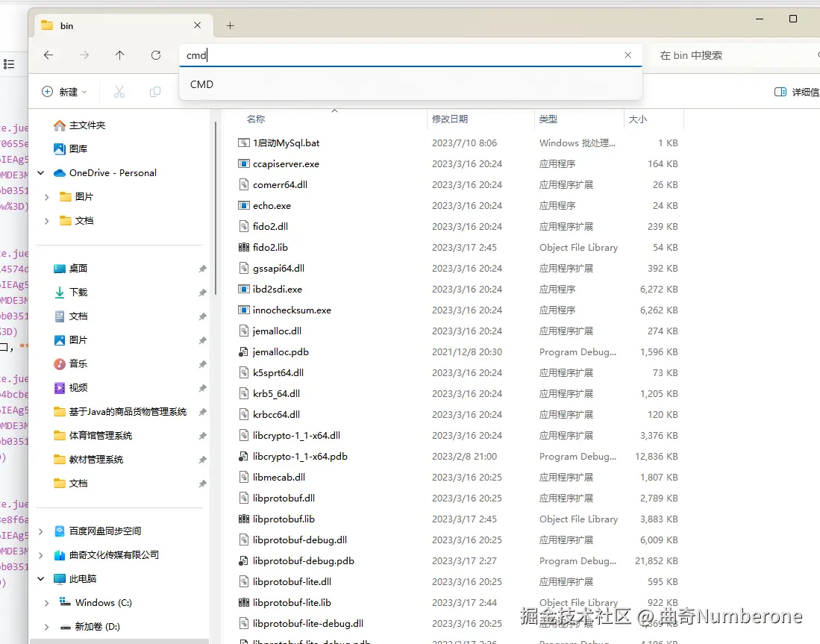This screenshot has height=644, width=820.
Task: Click pin icon beside 下载
Action: click(202, 293)
